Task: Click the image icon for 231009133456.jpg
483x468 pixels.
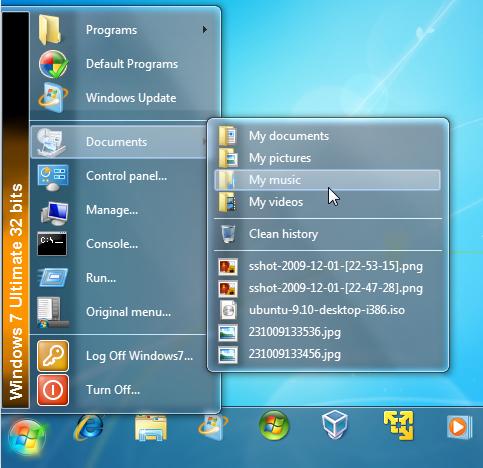Action: 228,354
